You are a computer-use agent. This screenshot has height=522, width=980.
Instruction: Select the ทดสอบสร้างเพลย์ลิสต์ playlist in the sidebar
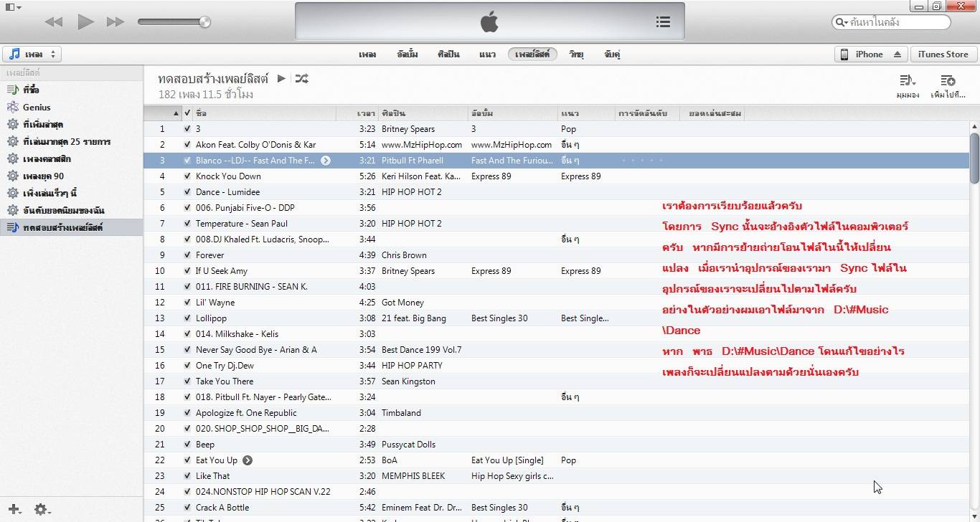coord(72,228)
